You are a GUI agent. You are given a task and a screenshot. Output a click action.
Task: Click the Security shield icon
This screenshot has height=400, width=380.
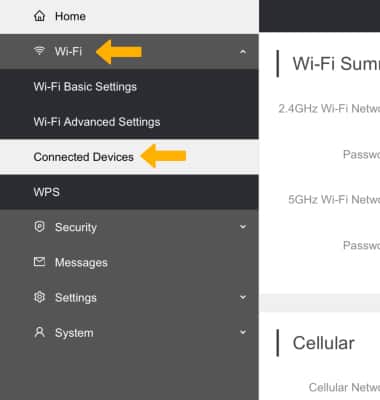click(39, 227)
